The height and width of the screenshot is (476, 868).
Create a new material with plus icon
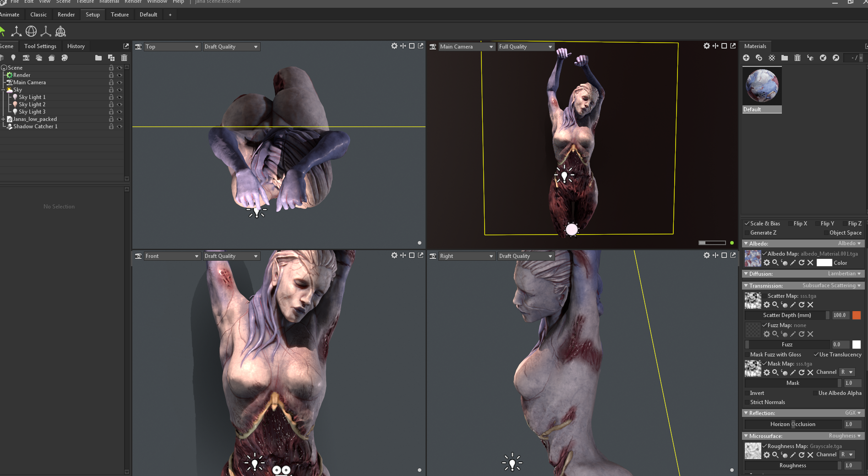pyautogui.click(x=746, y=58)
